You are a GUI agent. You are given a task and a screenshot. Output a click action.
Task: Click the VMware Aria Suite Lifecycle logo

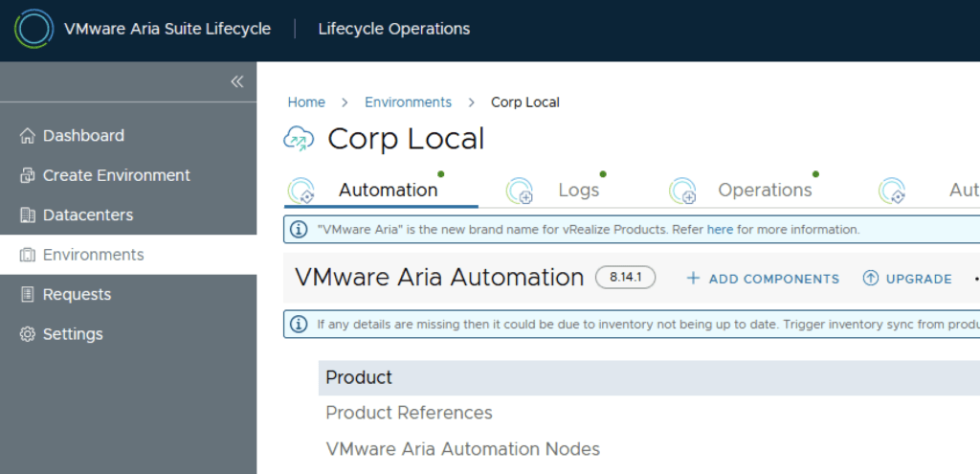click(x=33, y=29)
